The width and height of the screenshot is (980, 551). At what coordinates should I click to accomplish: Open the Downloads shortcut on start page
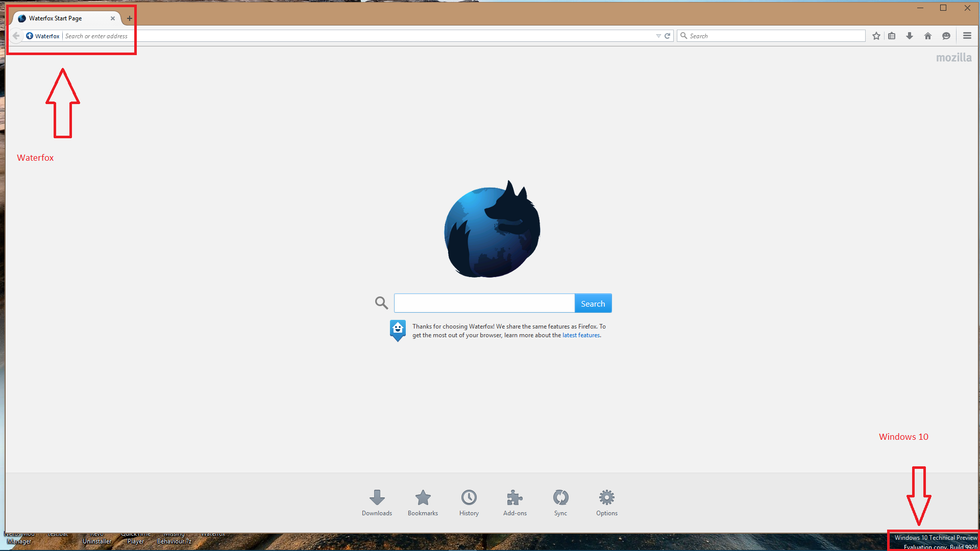(377, 503)
